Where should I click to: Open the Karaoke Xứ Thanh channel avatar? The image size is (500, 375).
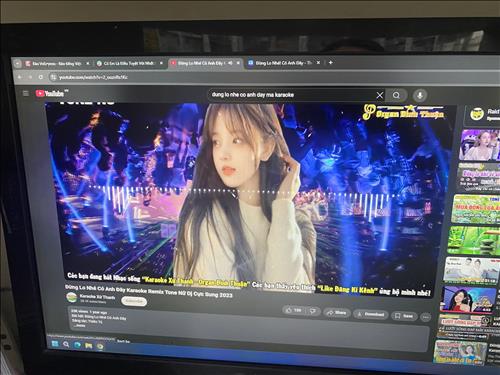(72, 297)
